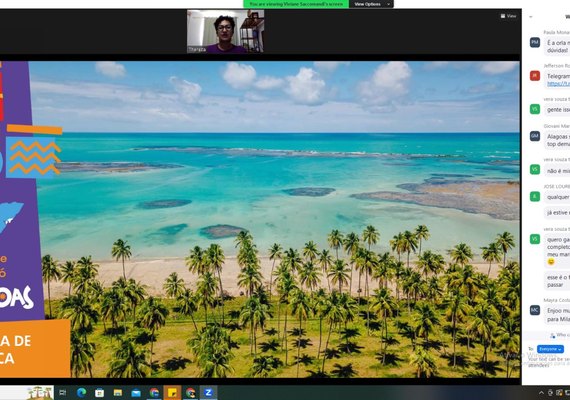Click the 'Alagoas' chat message
Screen dimensions: 570x400
click(557, 140)
